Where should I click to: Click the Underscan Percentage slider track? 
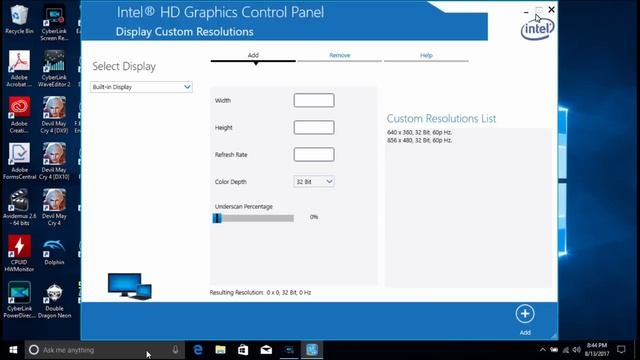[253, 218]
